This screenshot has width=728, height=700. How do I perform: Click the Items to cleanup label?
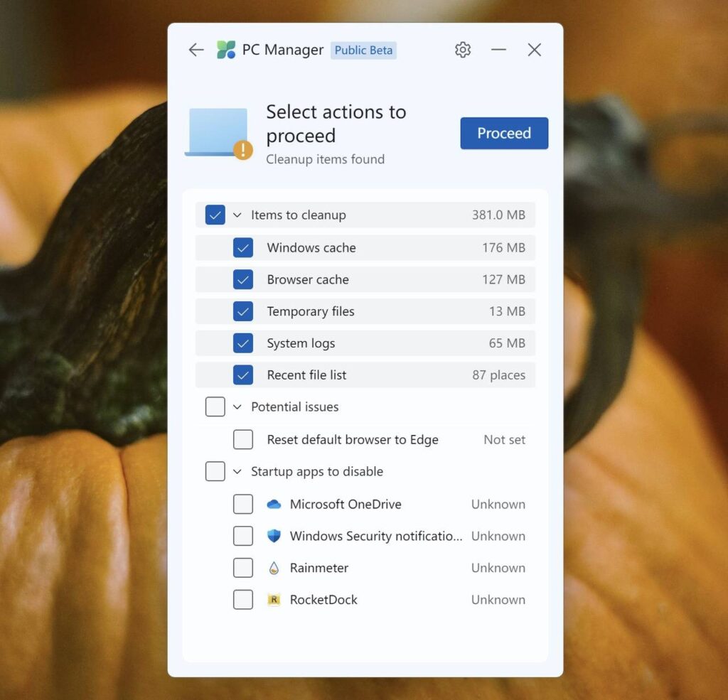(299, 215)
